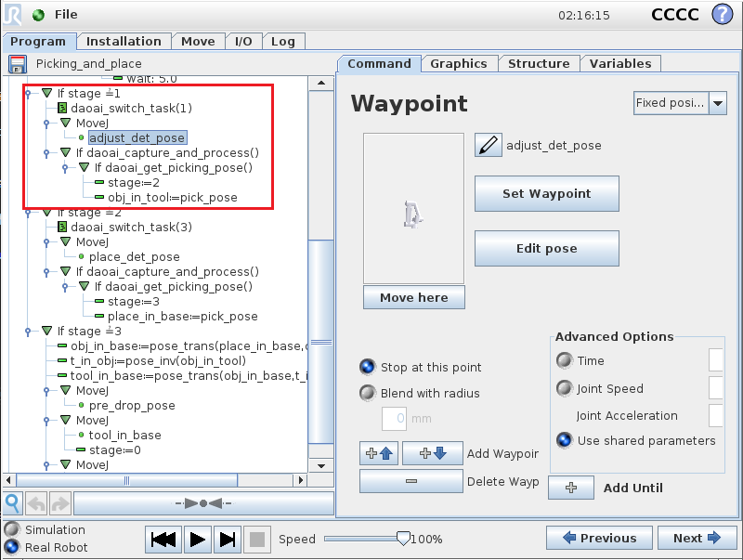The image size is (743, 560).
Task: Rewind program to the beginning
Action: pos(163,540)
